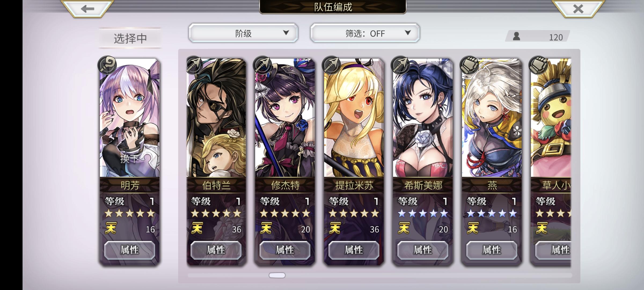Open 属性 for 伯特兰
644x290 pixels.
(216, 250)
